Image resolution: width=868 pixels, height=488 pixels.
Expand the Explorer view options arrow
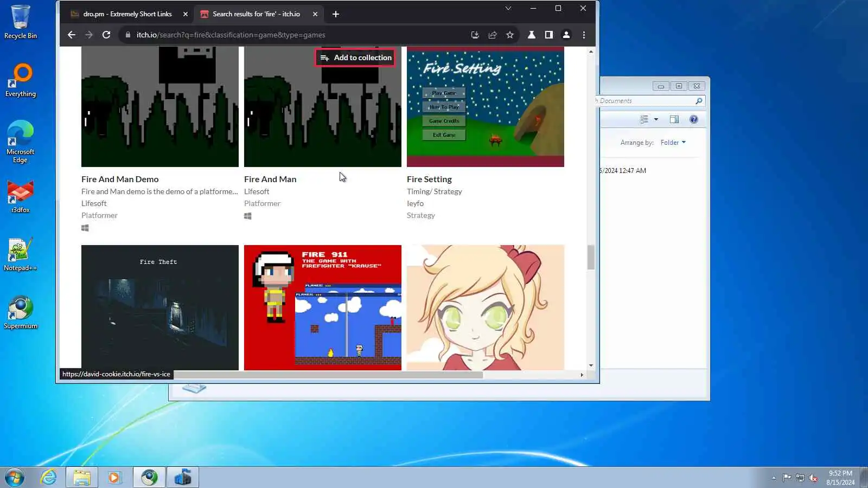[x=656, y=119]
